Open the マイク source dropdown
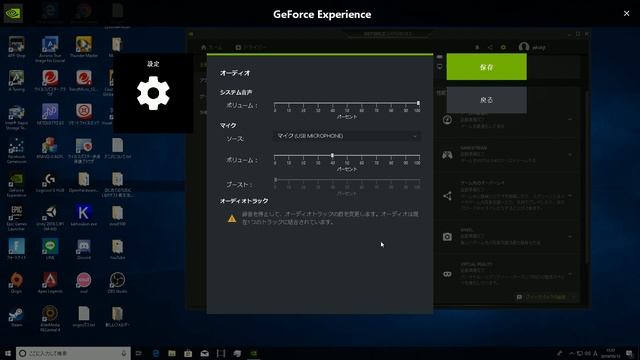Image resolution: width=640 pixels, height=360 pixels. pos(347,136)
